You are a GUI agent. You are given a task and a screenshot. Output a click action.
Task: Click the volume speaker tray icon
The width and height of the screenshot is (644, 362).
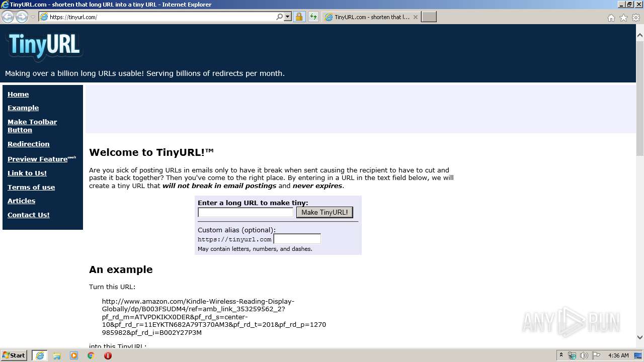(x=584, y=355)
